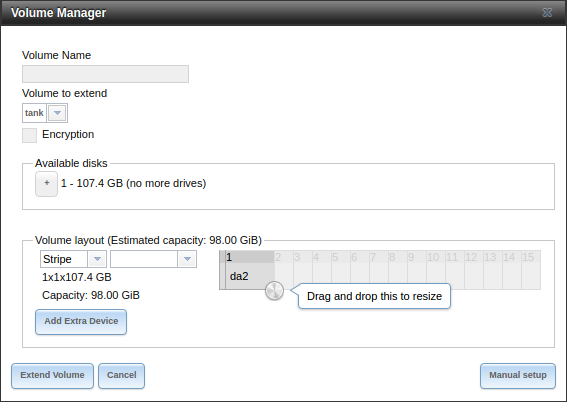Viewport: 567px width, 402px height.
Task: Click column 15 header in the layout grid
Action: pyautogui.click(x=530, y=257)
